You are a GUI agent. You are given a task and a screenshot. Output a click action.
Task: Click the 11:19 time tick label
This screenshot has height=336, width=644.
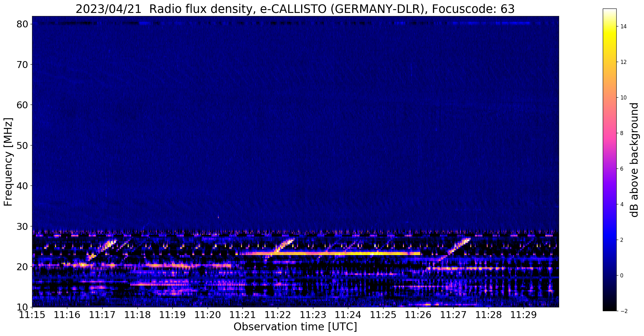[172, 315]
